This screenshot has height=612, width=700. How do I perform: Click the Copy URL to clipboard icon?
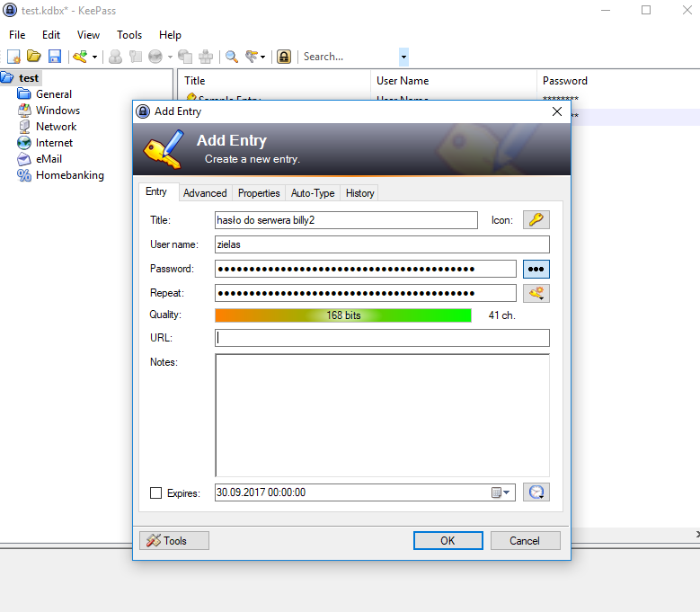(185, 57)
